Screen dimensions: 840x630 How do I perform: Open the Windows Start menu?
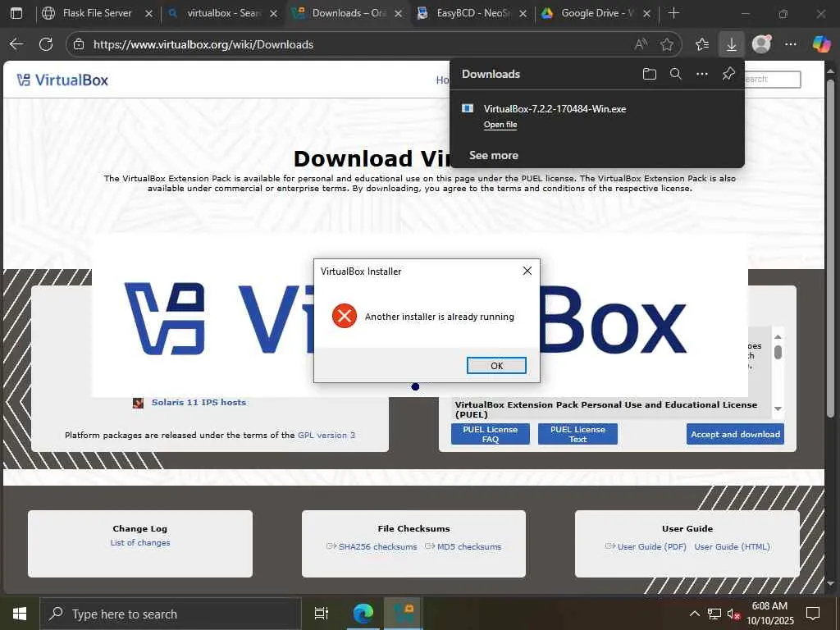click(20, 614)
